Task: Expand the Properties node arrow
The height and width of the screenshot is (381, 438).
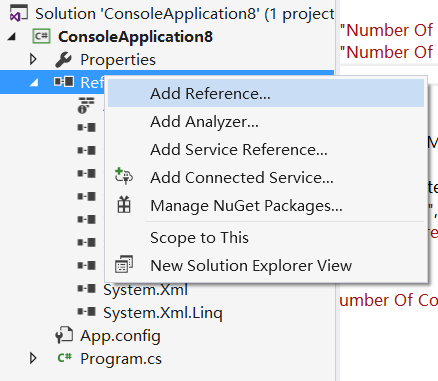Action: [x=33, y=59]
